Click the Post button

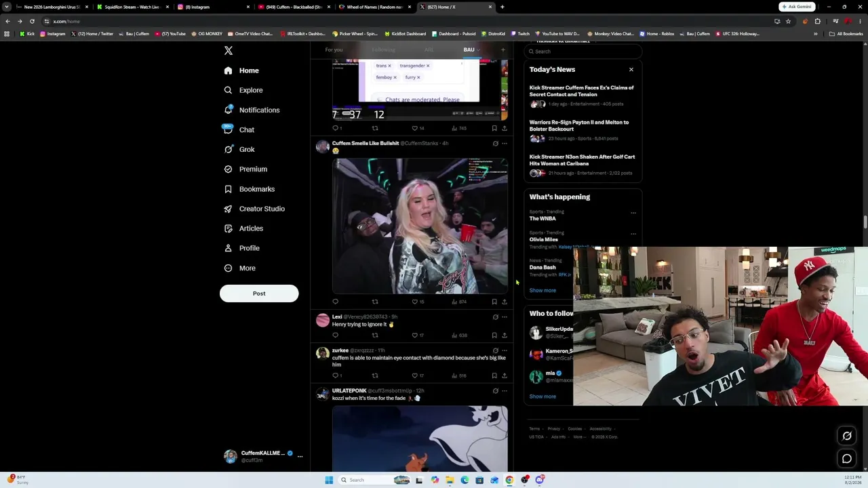pyautogui.click(x=259, y=293)
